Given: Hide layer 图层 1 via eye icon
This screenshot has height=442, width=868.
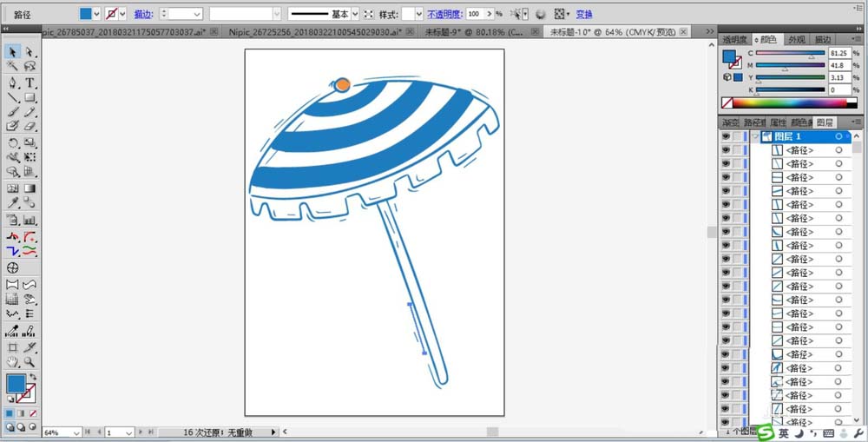Looking at the screenshot, I should 726,137.
